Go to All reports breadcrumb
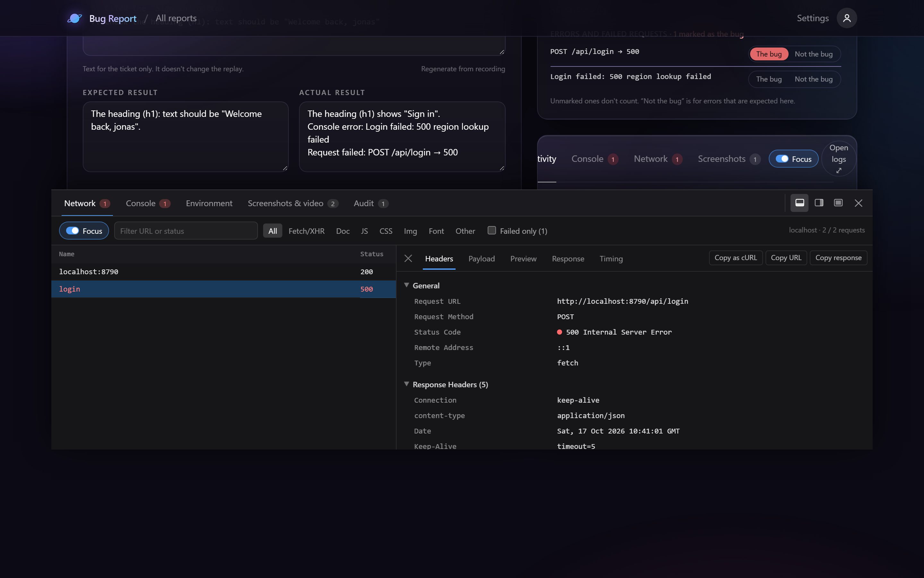The width and height of the screenshot is (924, 578). [176, 18]
